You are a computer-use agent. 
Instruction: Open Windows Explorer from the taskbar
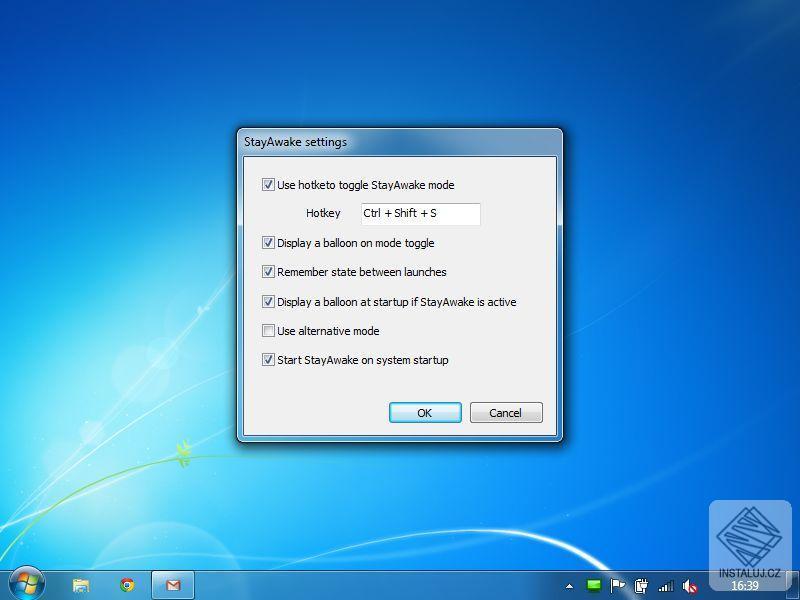(81, 585)
